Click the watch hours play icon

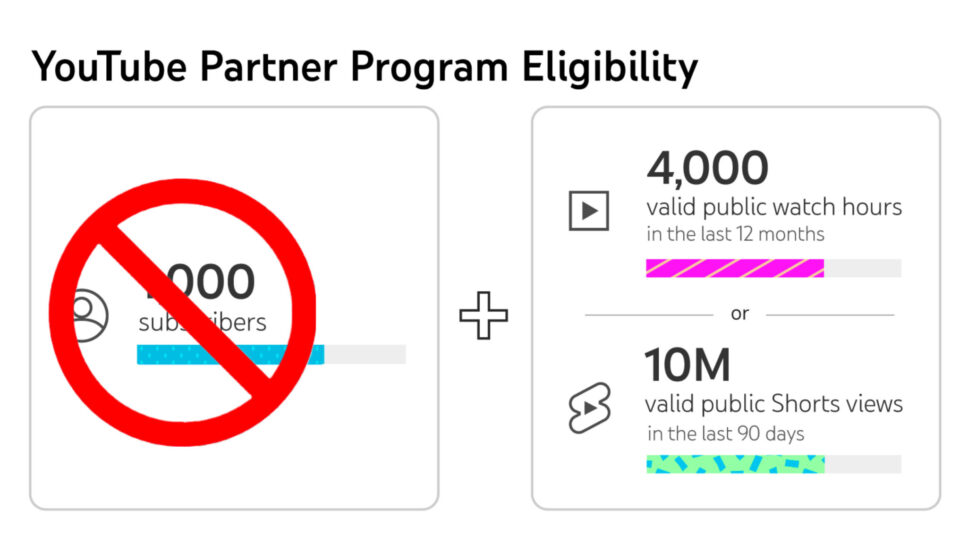[x=589, y=210]
